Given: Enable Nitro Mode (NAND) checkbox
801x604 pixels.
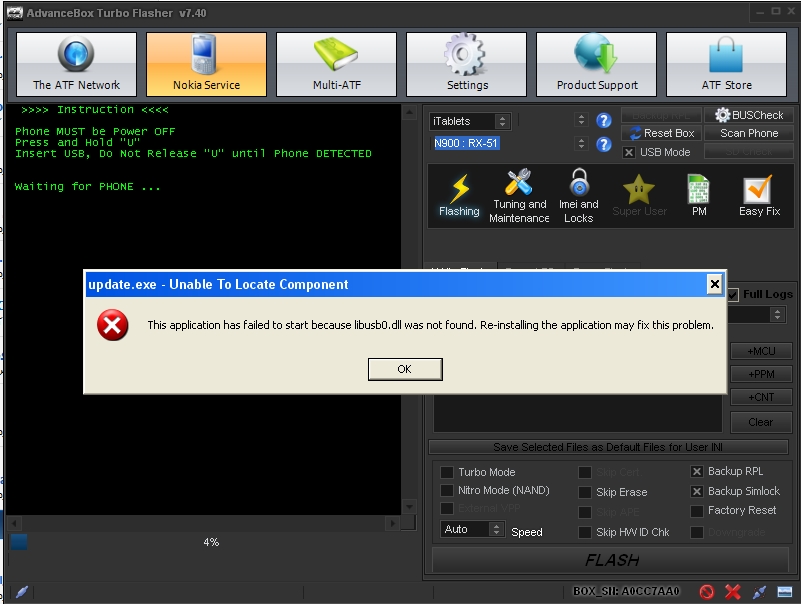Looking at the screenshot, I should point(446,490).
